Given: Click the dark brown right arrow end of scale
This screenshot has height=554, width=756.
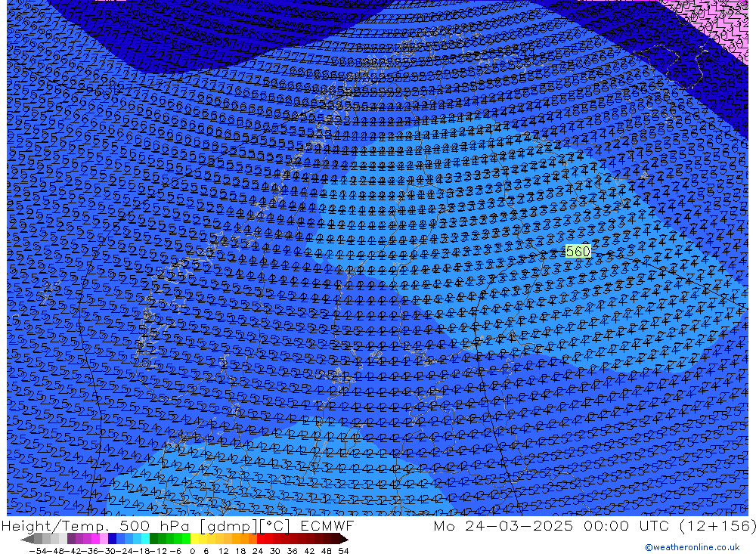Looking at the screenshot, I should pyautogui.click(x=344, y=539).
